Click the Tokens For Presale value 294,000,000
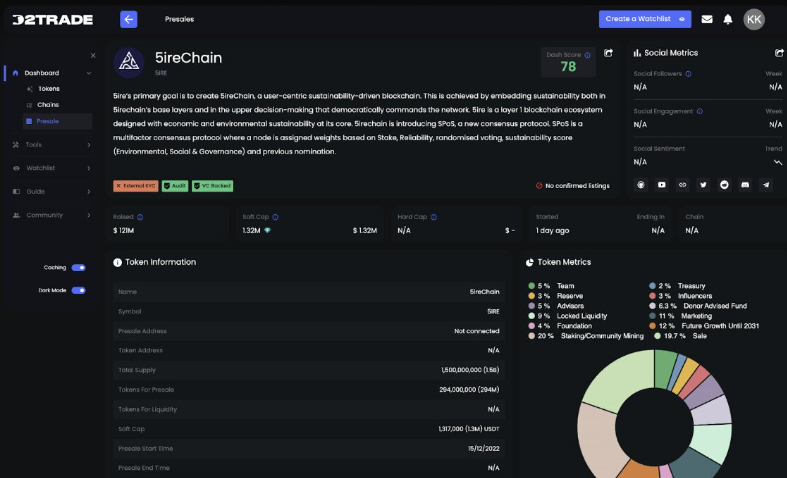Image resolution: width=787 pixels, height=478 pixels. [x=469, y=390]
